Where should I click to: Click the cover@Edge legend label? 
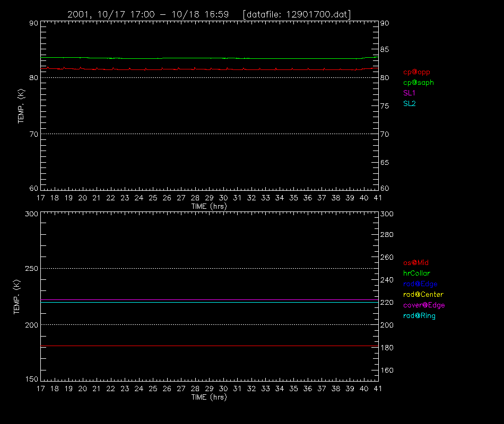point(424,305)
